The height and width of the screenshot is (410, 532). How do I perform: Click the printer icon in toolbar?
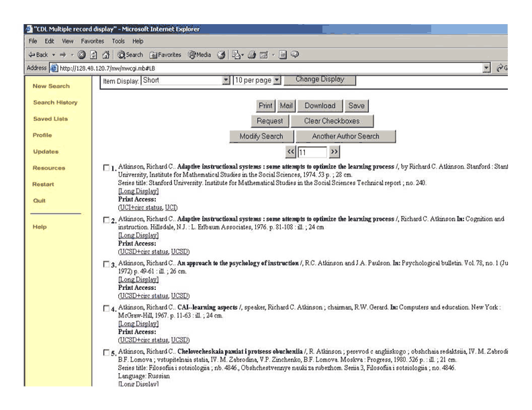pos(252,54)
